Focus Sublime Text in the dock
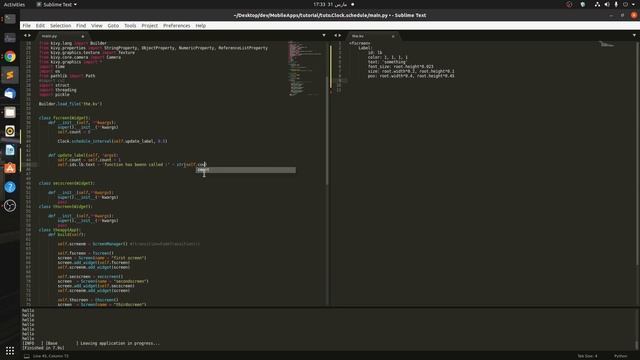Viewport: 640px width, 360px height. click(x=10, y=75)
